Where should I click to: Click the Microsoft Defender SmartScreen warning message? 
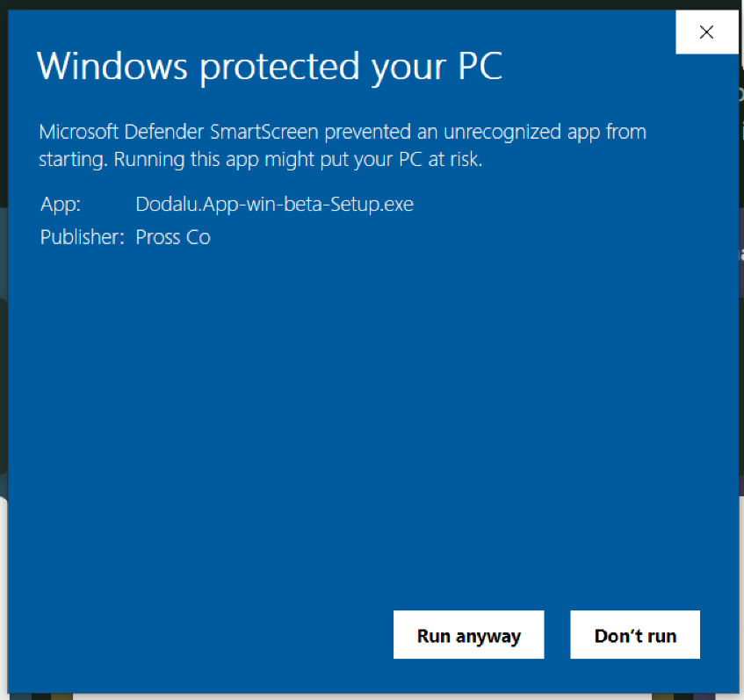pyautogui.click(x=342, y=145)
